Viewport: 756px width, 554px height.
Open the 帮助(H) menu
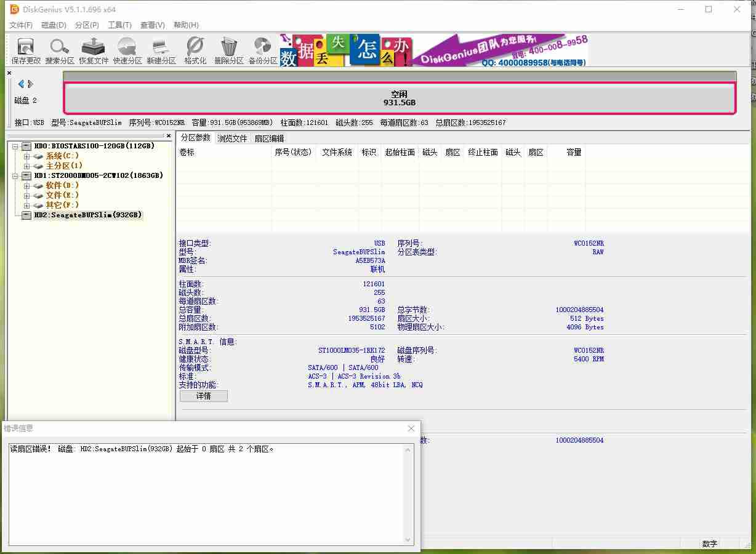click(x=186, y=25)
